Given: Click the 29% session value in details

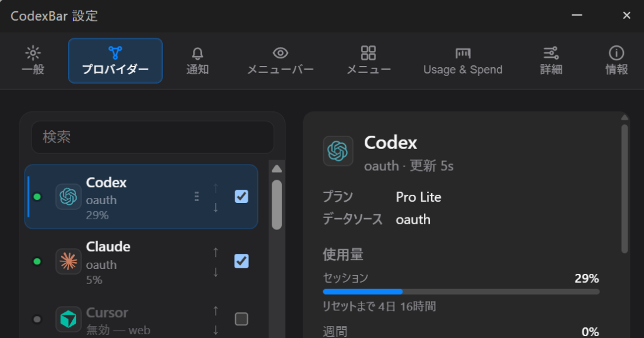Looking at the screenshot, I should coord(587,278).
